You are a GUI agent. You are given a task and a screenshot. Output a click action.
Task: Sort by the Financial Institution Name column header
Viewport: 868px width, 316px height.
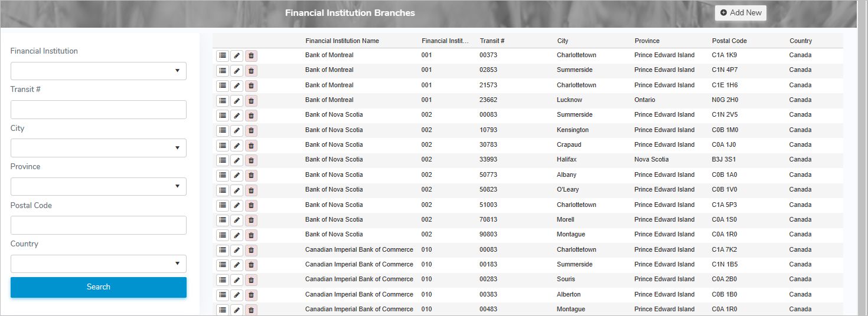click(342, 41)
